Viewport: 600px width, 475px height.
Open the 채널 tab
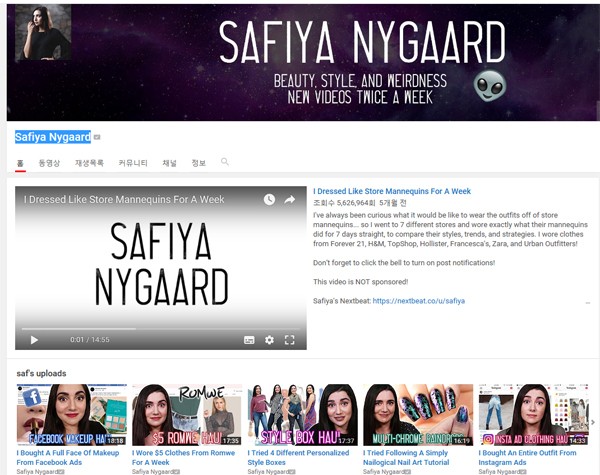pos(170,163)
